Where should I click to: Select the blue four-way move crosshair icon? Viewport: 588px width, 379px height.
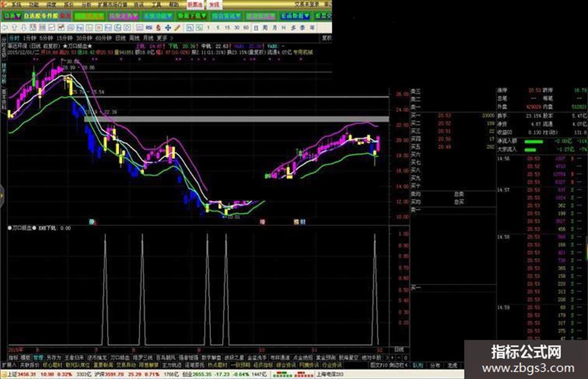(x=168, y=28)
